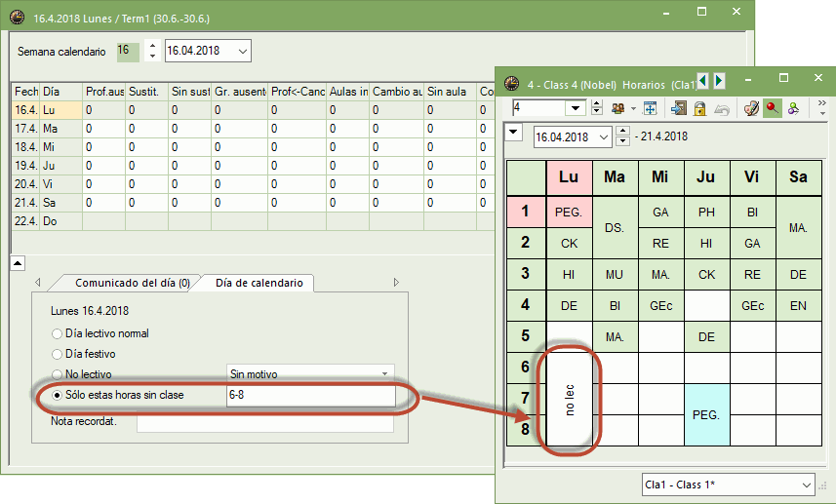This screenshot has width=836, height=504.
Task: Click the right blue arrow in Horarios title
Action: pyautogui.click(x=719, y=81)
